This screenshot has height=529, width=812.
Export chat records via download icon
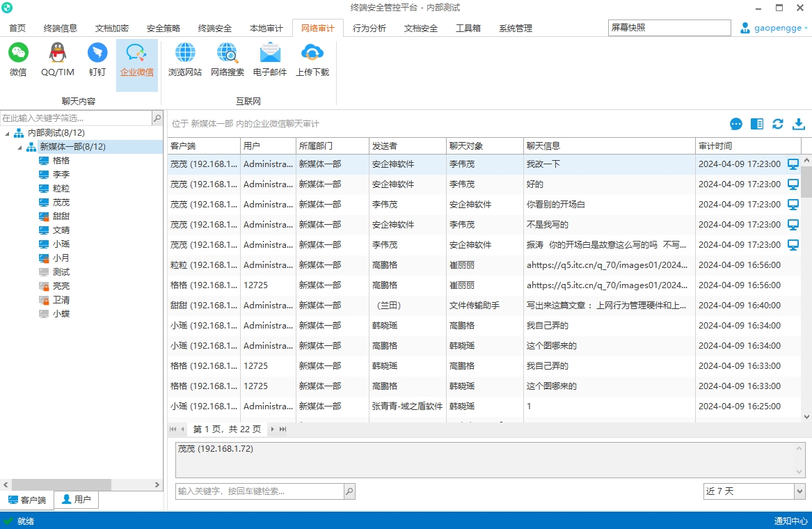point(798,124)
